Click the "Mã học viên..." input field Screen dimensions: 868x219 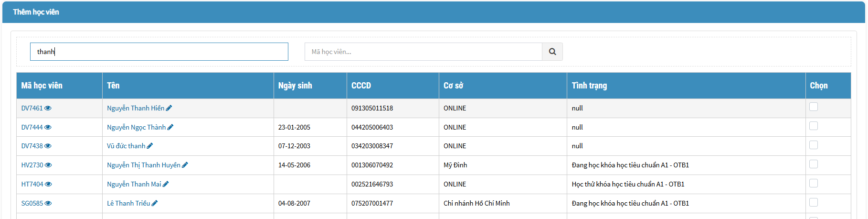[x=423, y=52]
